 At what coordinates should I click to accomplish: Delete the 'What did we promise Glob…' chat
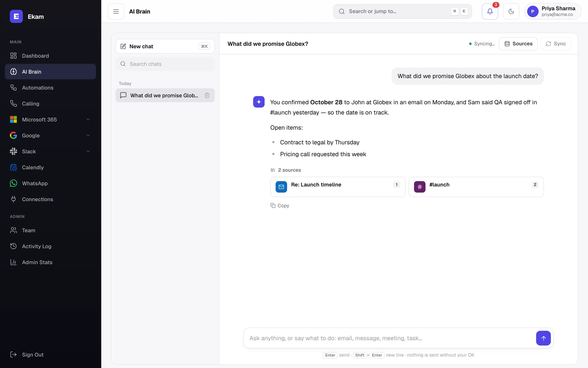pyautogui.click(x=207, y=95)
